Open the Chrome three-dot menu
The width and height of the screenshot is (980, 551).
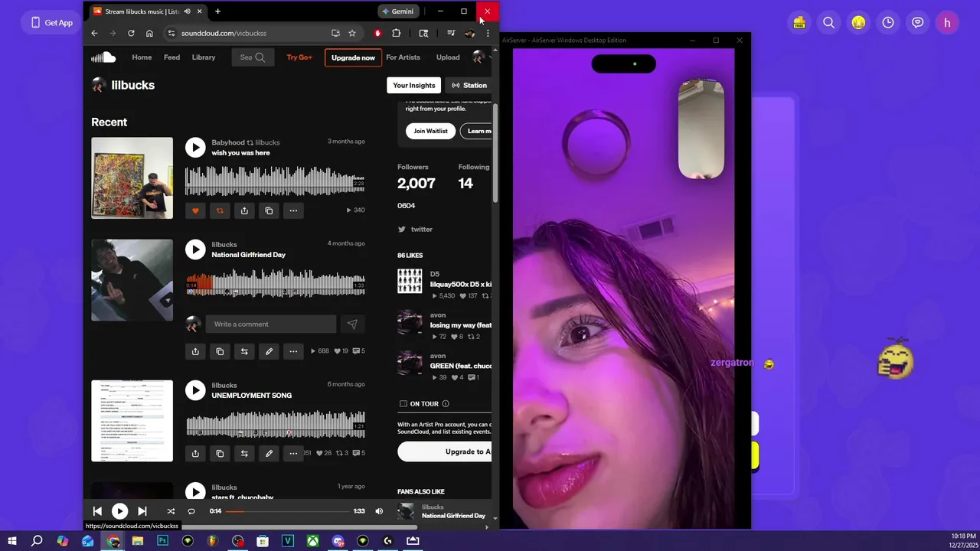click(x=488, y=33)
